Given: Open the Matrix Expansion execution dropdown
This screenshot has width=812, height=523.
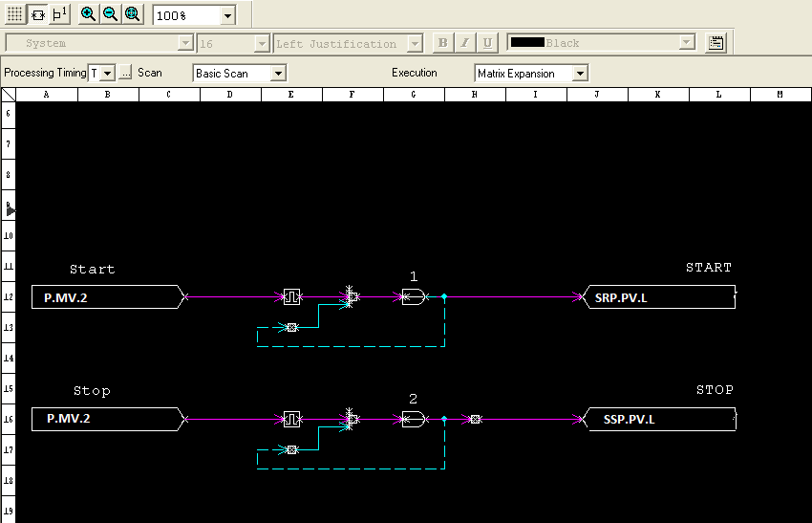Looking at the screenshot, I should tap(580, 74).
